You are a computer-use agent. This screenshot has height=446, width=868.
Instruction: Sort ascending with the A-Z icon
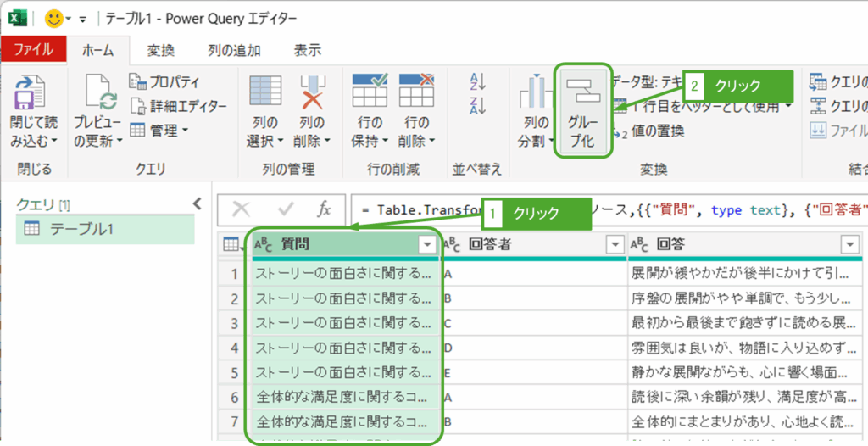point(477,83)
